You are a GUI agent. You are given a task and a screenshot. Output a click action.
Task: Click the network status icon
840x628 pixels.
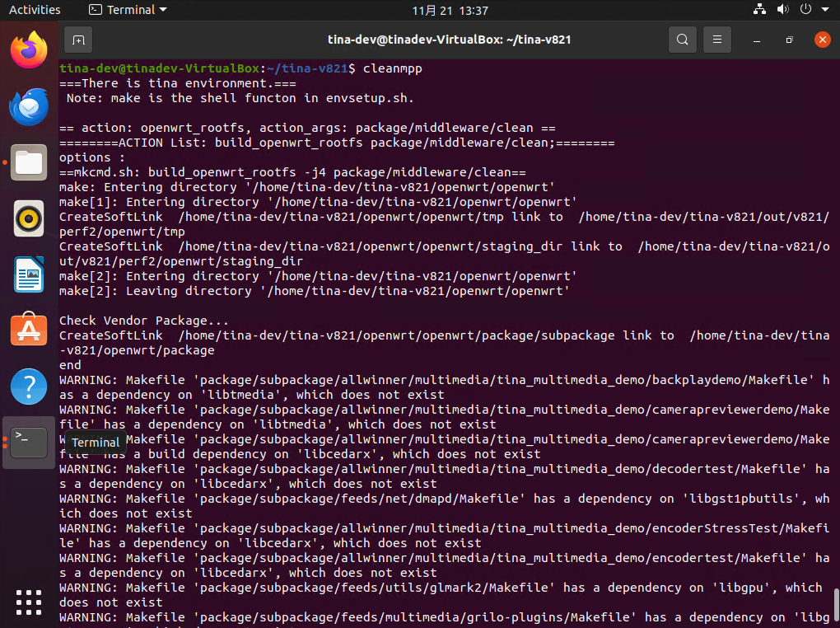click(x=759, y=10)
